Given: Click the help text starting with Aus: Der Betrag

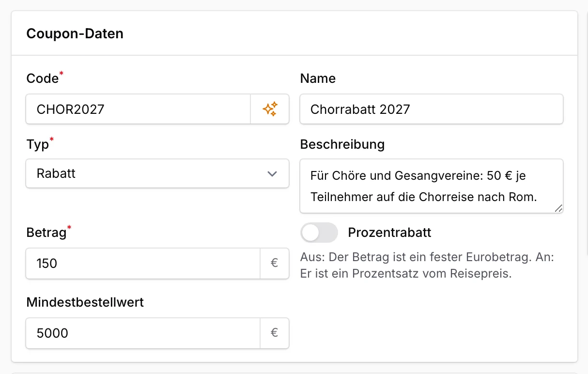Looking at the screenshot, I should tap(427, 265).
